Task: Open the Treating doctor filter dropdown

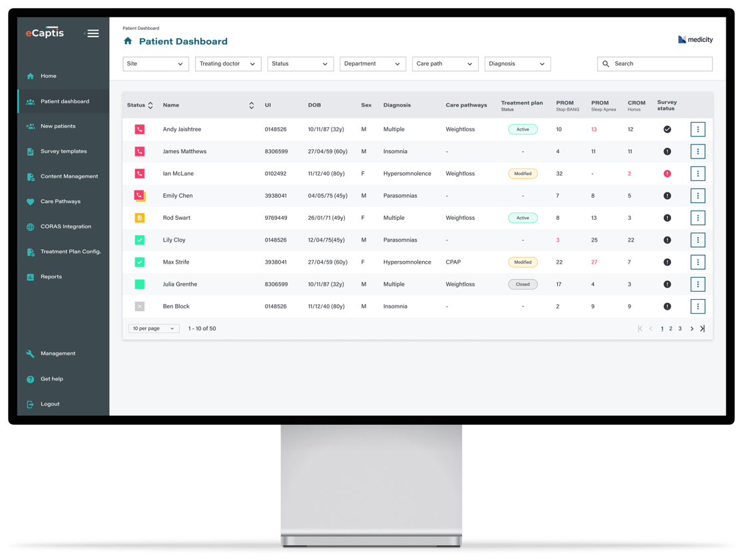Action: click(228, 63)
